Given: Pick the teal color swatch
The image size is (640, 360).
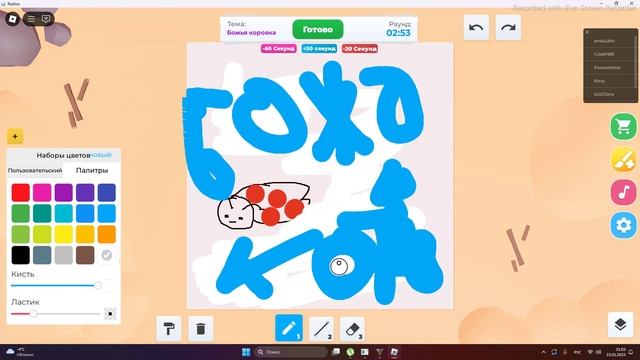Looking at the screenshot, I should coord(42,213).
